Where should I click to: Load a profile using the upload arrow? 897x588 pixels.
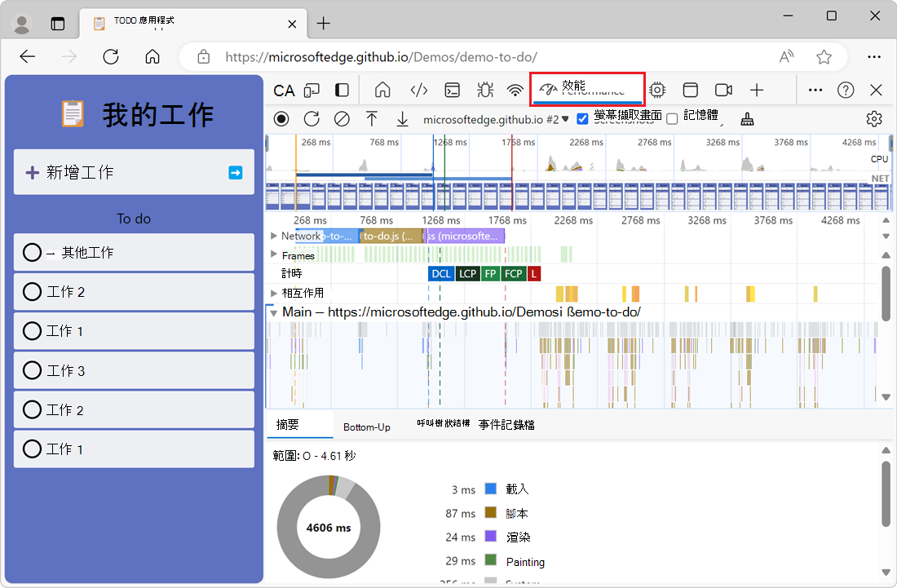click(x=372, y=118)
